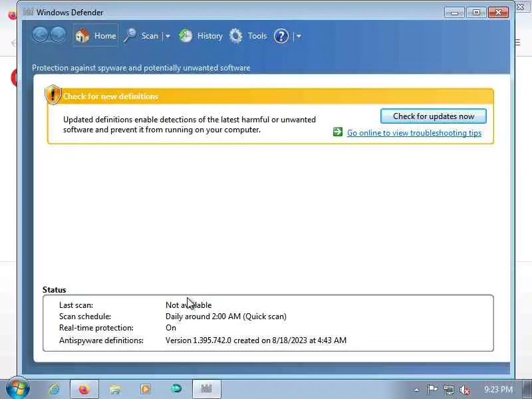Open Windows Media Player from the taskbar
The height and width of the screenshot is (399, 532).
pos(145,389)
